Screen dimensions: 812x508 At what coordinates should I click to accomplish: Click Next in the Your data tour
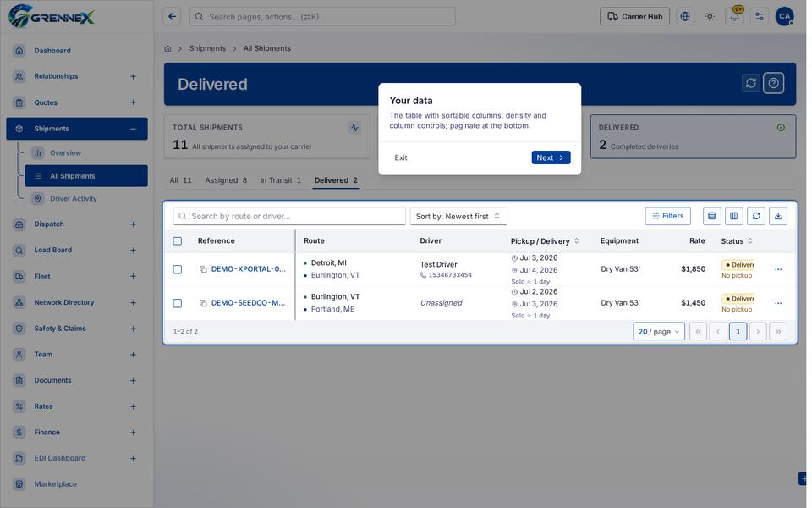551,157
